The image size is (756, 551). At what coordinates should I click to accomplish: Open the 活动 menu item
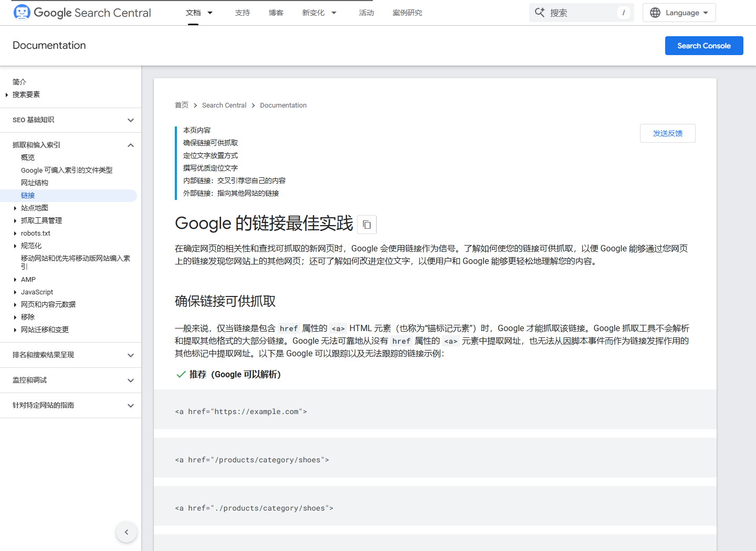366,13
